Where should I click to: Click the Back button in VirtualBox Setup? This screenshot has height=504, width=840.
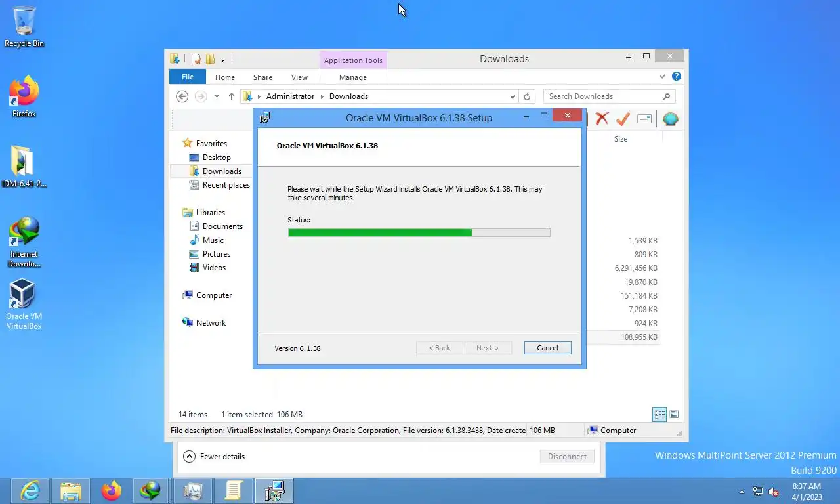point(440,348)
